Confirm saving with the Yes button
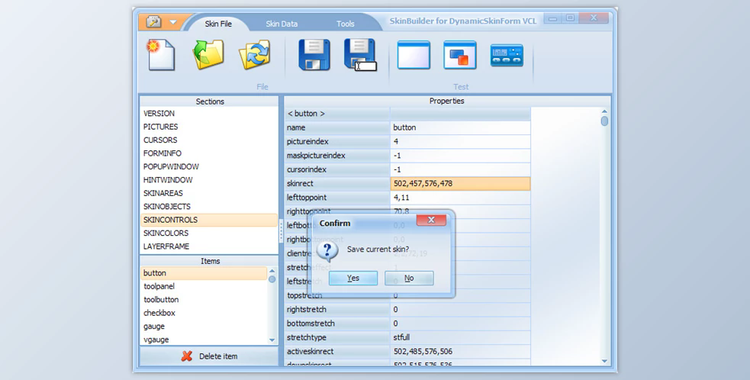 pyautogui.click(x=353, y=278)
